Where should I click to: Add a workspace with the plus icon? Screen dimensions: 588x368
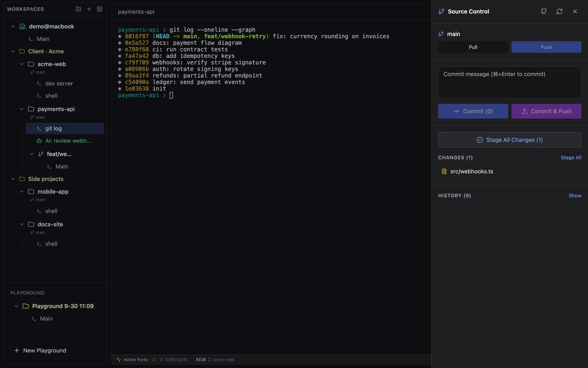click(89, 9)
